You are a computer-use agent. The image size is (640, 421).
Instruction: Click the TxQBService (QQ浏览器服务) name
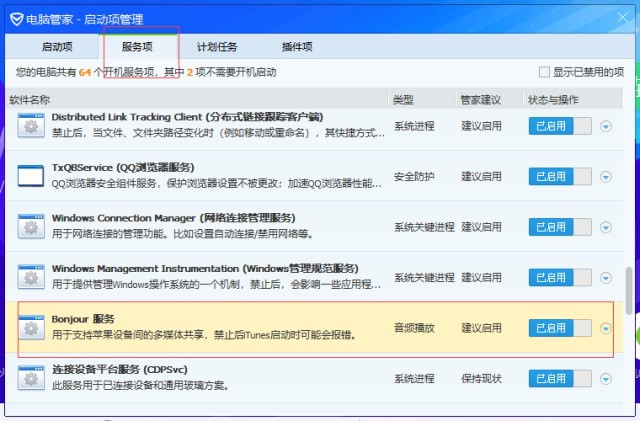tap(123, 167)
